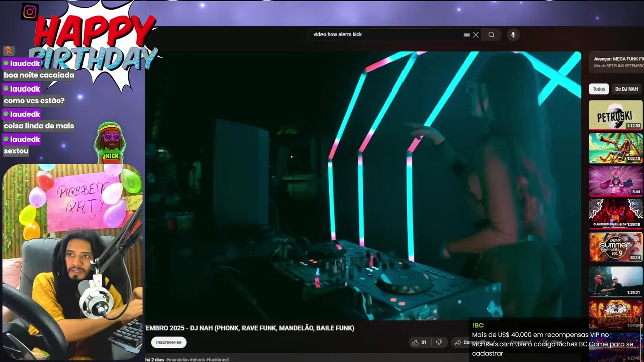The image size is (644, 362).
Task: Open the pink 5:44 video thumbnail
Action: click(616, 181)
